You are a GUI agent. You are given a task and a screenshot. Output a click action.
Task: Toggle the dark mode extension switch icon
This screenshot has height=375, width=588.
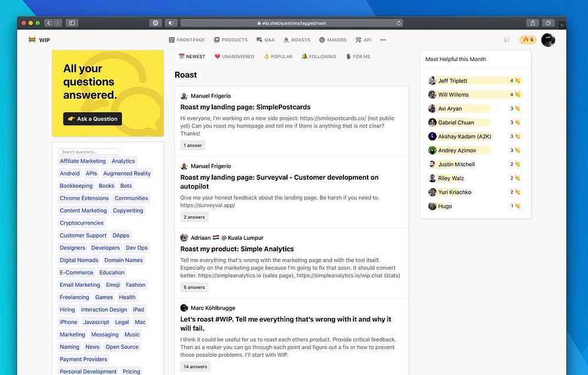(x=171, y=23)
